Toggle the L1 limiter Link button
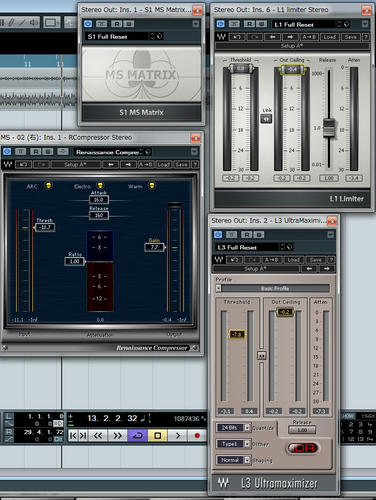Image resolution: width=376 pixels, height=500 pixels. (x=266, y=119)
